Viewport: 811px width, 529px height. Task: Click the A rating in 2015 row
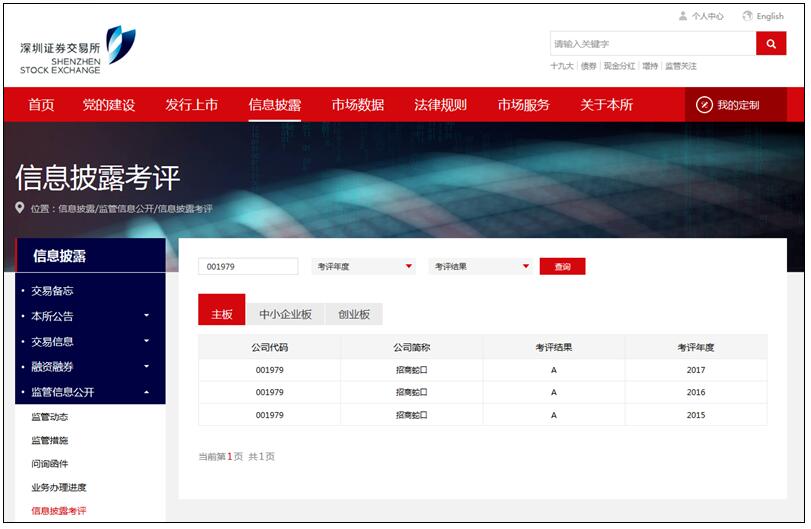coord(553,415)
